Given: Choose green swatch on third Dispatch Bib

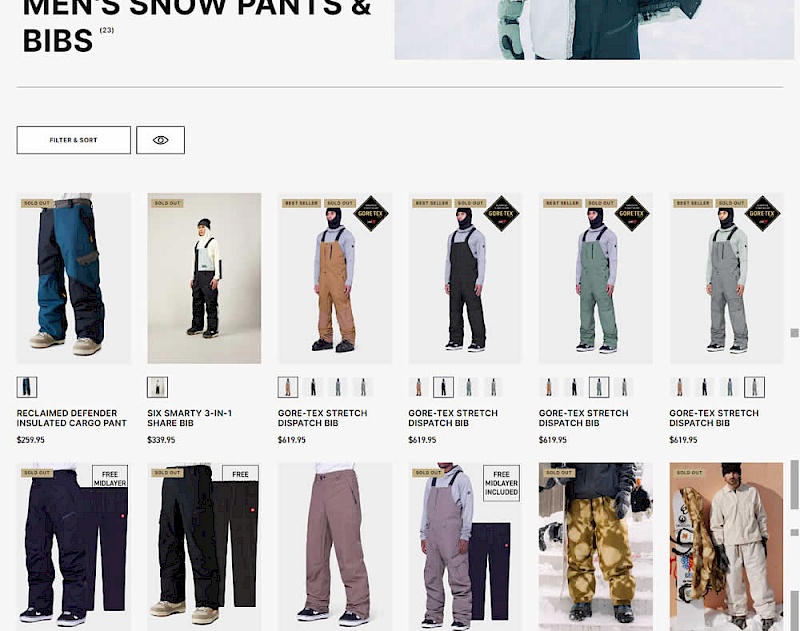Looking at the screenshot, I should pyautogui.click(x=599, y=387).
